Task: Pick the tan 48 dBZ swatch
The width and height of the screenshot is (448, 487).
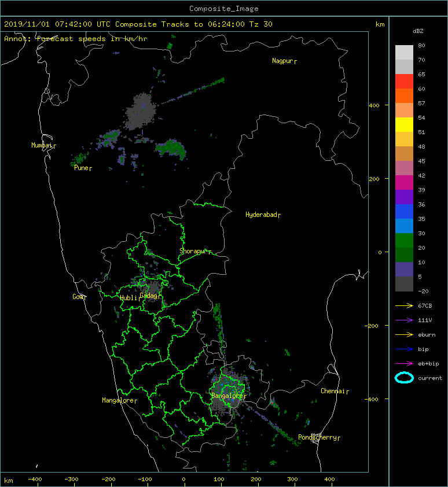Action: [404, 153]
